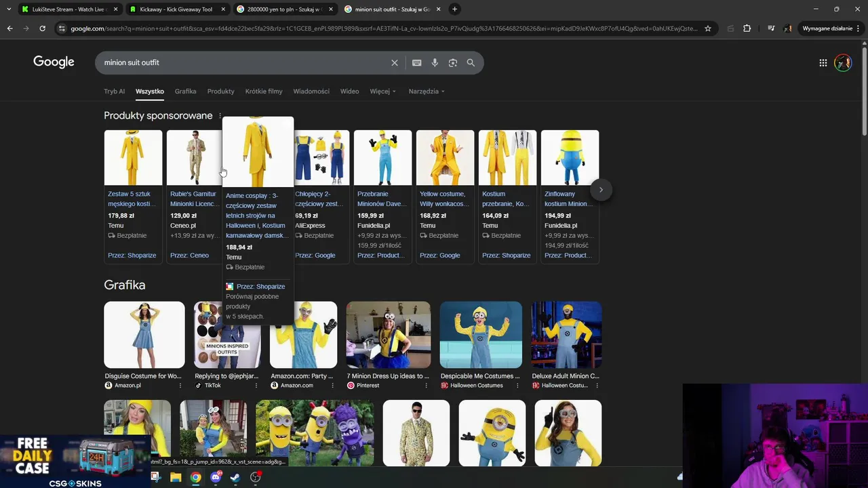Click the page vertical scrollbar
This screenshot has height=488, width=868.
(x=864, y=91)
